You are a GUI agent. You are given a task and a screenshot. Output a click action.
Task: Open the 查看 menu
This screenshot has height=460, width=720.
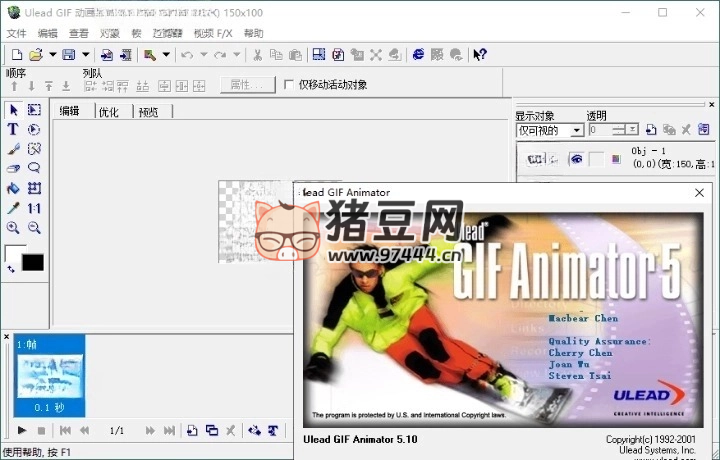tap(79, 33)
